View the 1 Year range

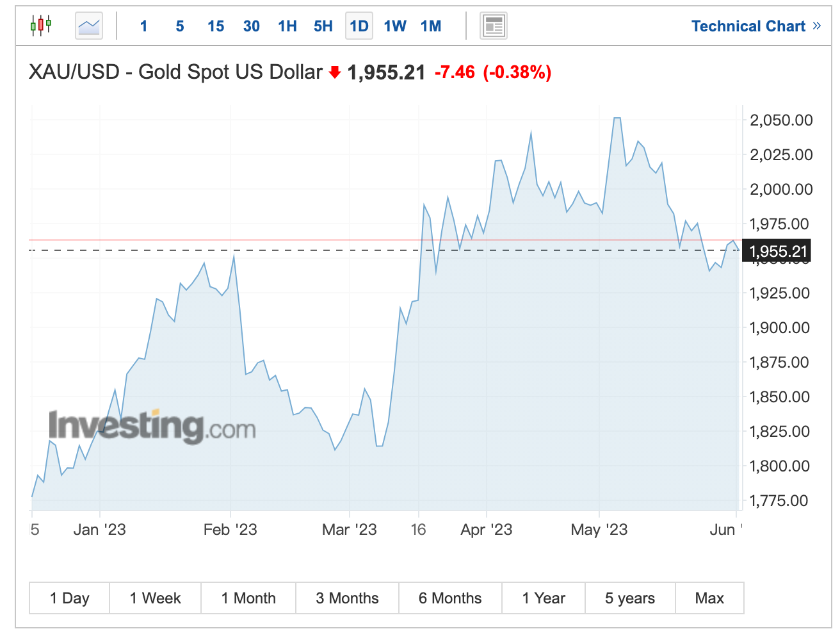544,598
